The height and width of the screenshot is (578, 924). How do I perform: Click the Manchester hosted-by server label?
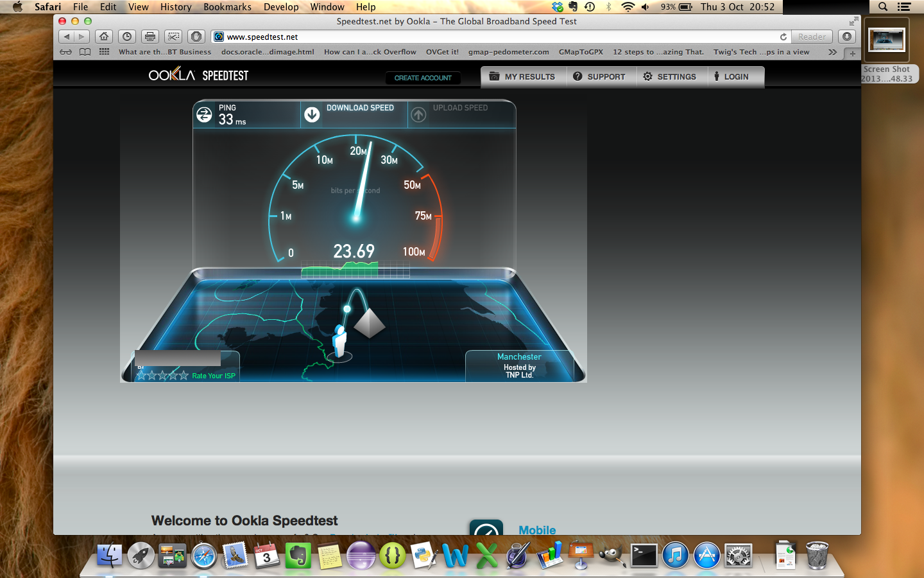pos(519,365)
